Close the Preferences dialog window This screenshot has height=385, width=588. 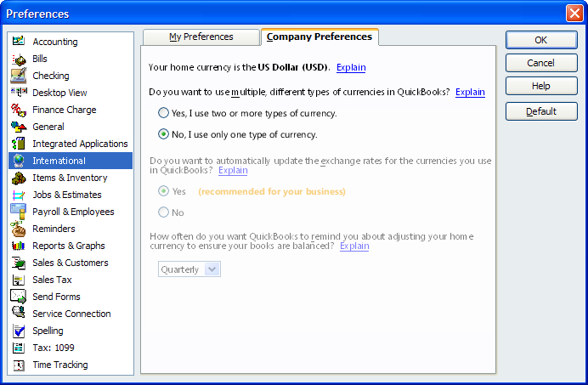(574, 14)
